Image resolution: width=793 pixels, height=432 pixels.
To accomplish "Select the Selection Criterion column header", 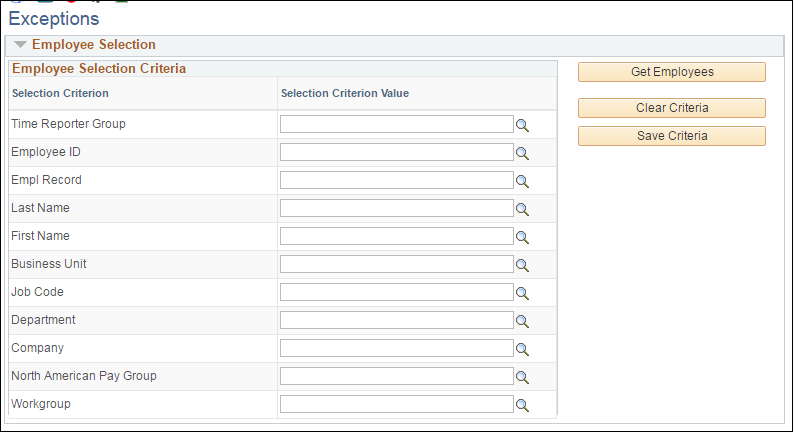I will coord(60,93).
